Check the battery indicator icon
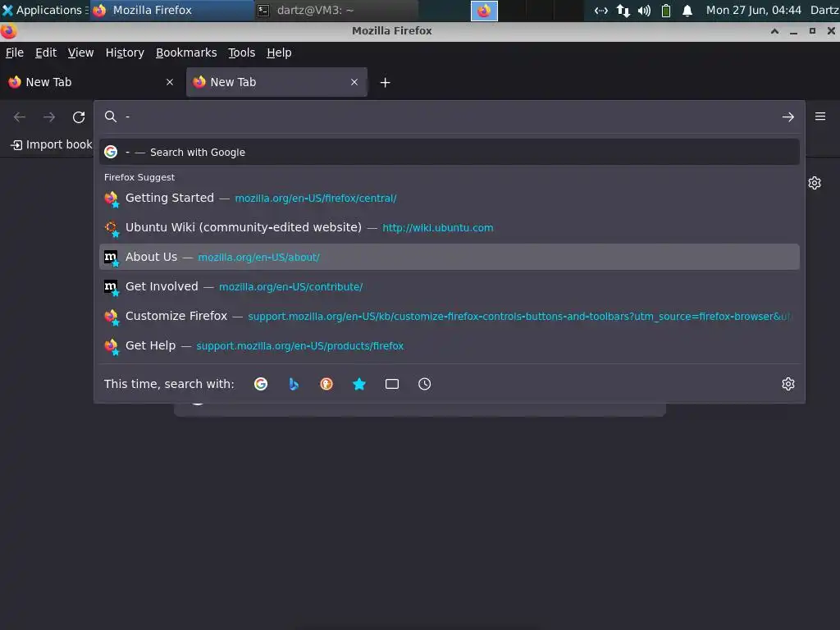This screenshot has height=630, width=840. 666,10
